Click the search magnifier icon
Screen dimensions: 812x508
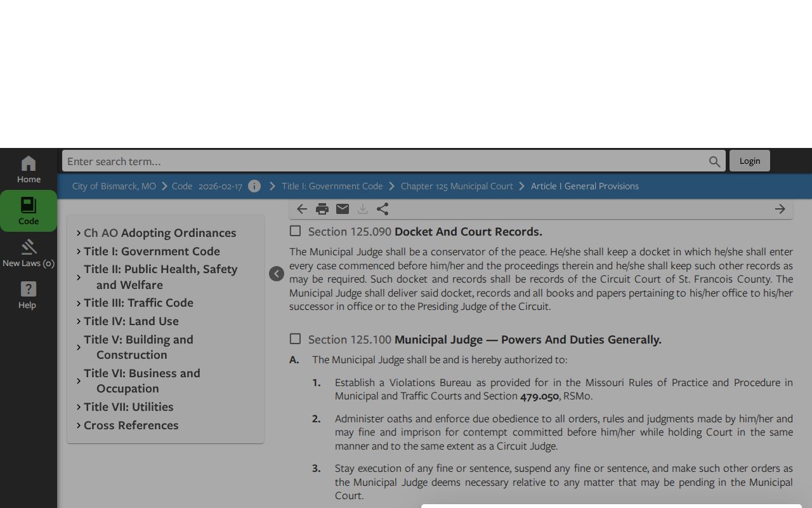pyautogui.click(x=715, y=162)
